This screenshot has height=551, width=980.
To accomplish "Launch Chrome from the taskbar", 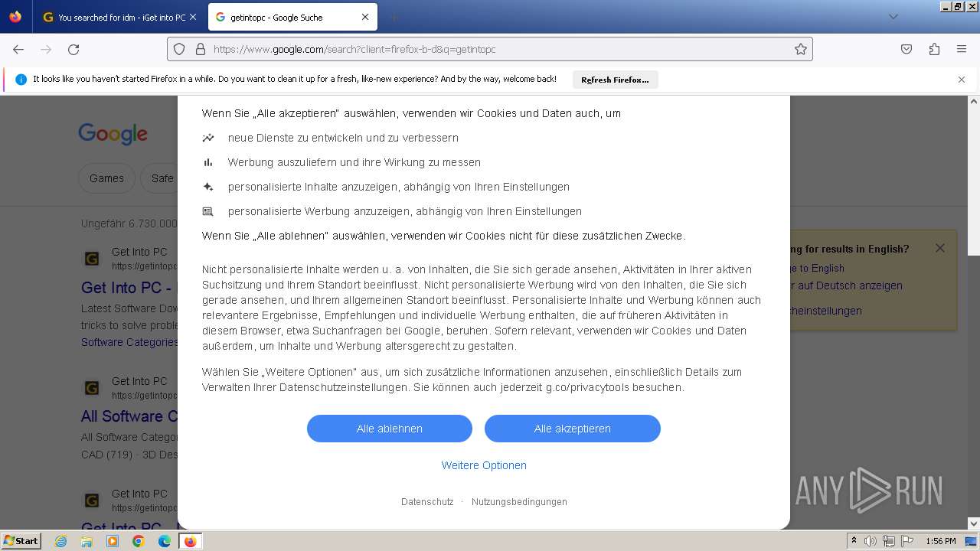I will (139, 541).
